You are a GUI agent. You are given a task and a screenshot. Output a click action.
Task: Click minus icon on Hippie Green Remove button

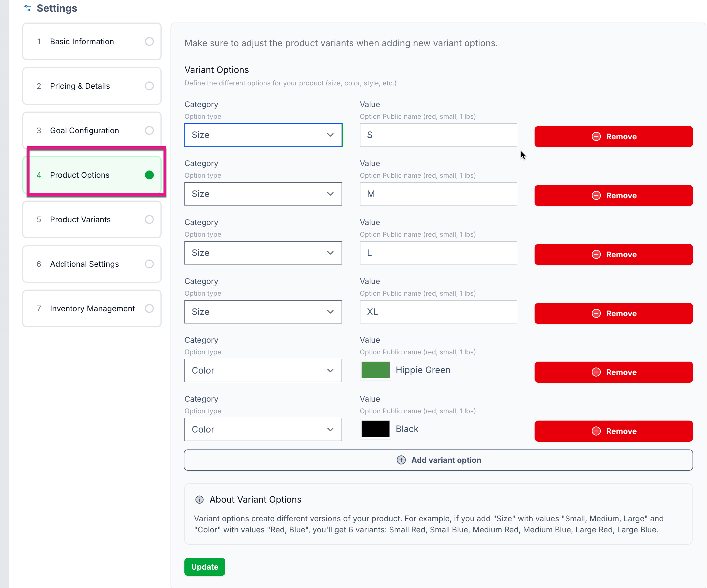pos(596,372)
